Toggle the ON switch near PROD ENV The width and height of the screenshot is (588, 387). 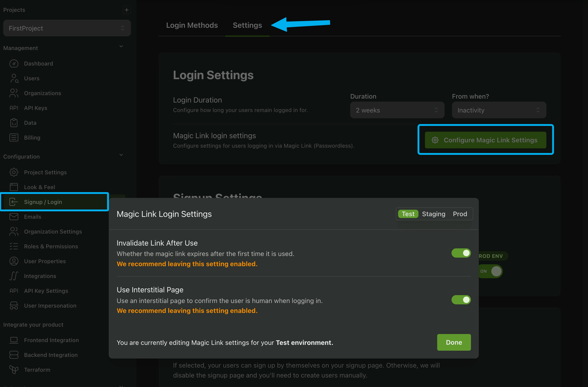pyautogui.click(x=490, y=271)
